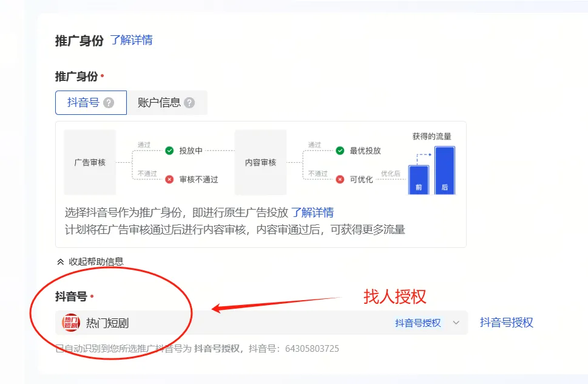This screenshot has width=588, height=384.
Task: Open 了解详情 link in native ad description
Action: 313,213
